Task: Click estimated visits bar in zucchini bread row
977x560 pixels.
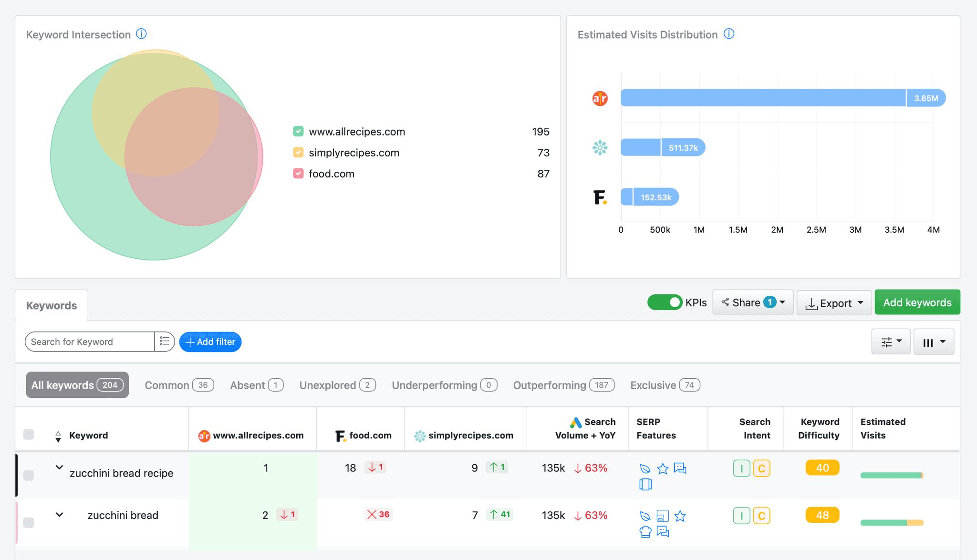Action: click(x=892, y=522)
